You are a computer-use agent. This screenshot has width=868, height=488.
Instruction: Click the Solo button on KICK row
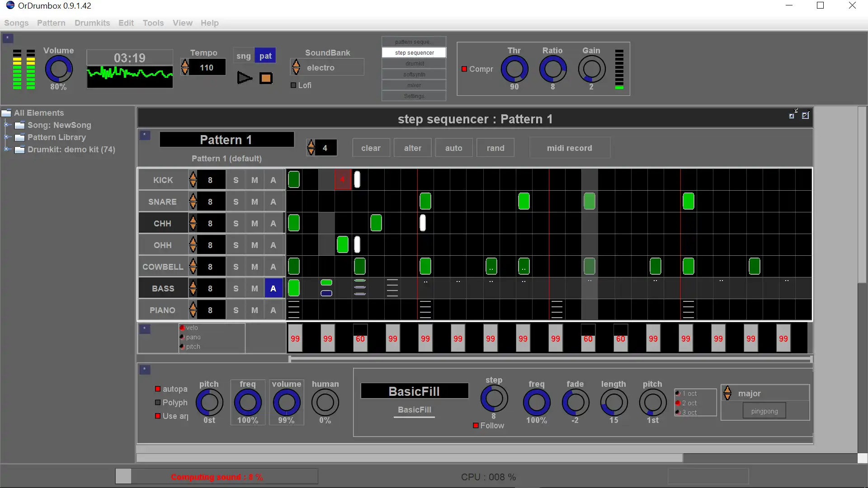(236, 180)
